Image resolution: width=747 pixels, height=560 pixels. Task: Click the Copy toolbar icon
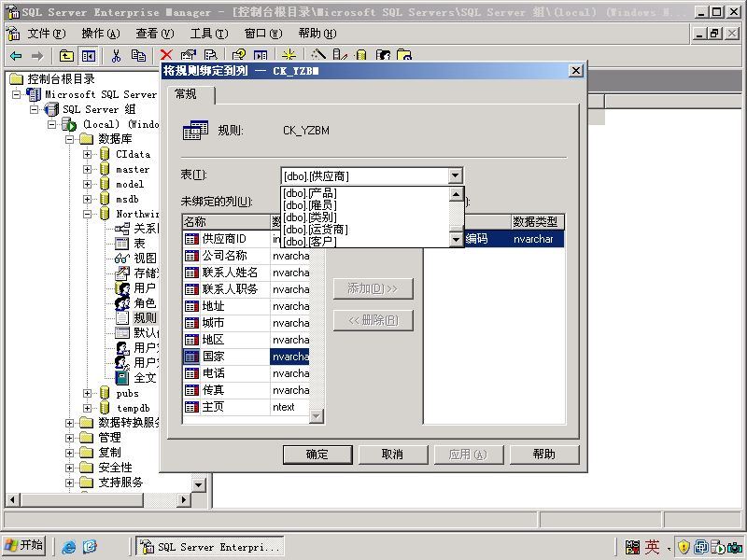pos(138,56)
